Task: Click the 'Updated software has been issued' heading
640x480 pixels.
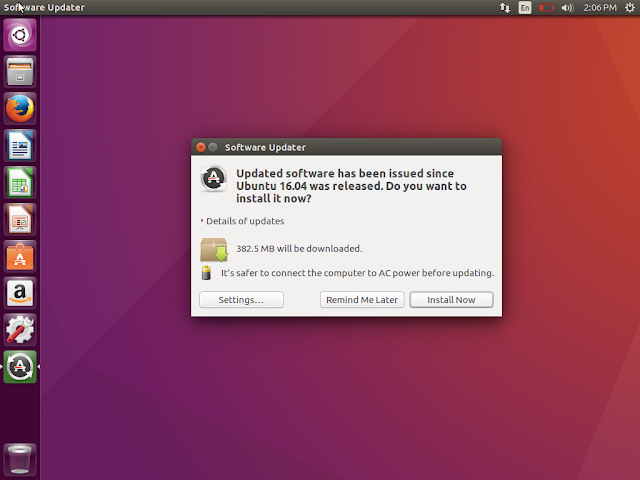Action: (351, 186)
